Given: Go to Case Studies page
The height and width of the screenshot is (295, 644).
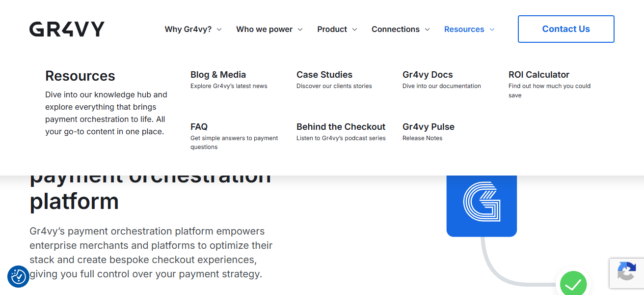Looking at the screenshot, I should pos(324,75).
